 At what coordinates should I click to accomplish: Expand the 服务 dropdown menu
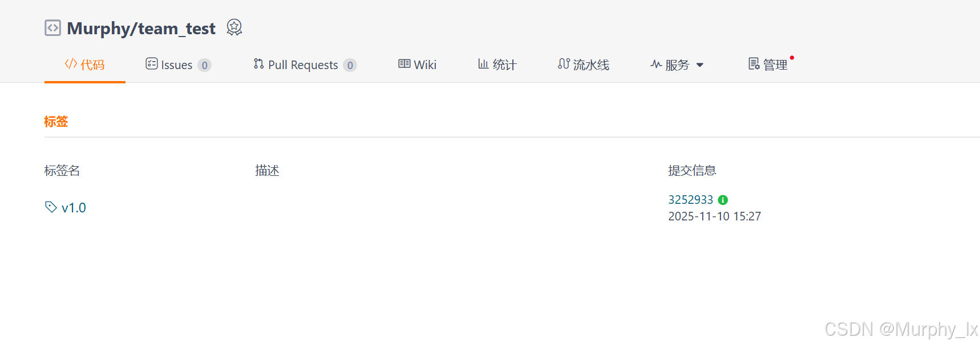point(677,65)
